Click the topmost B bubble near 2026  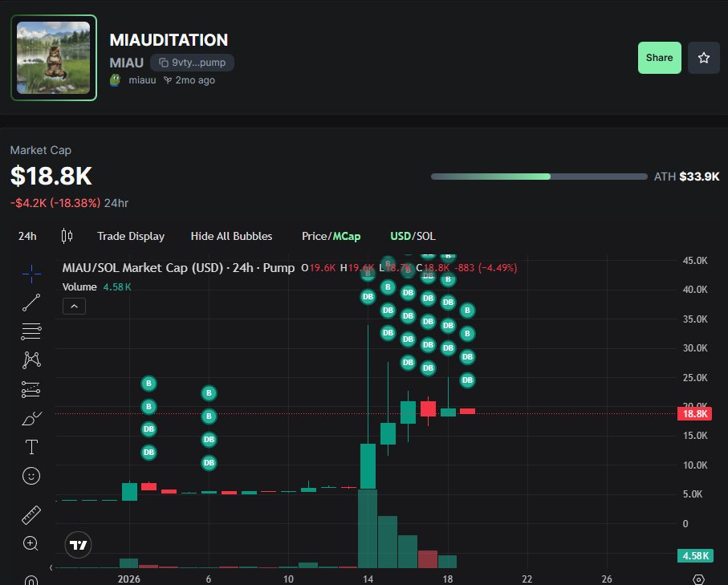(148, 384)
